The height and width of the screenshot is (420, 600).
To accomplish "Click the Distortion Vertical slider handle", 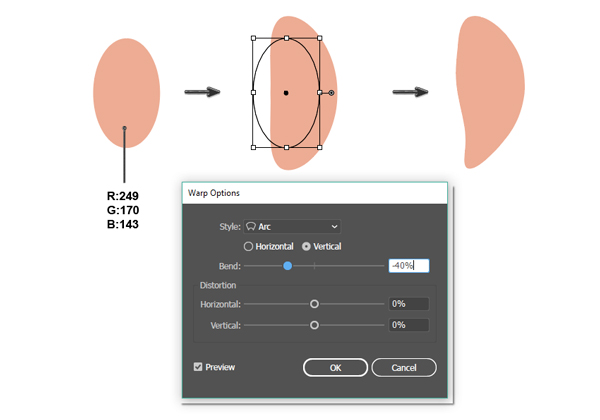I will [x=314, y=325].
